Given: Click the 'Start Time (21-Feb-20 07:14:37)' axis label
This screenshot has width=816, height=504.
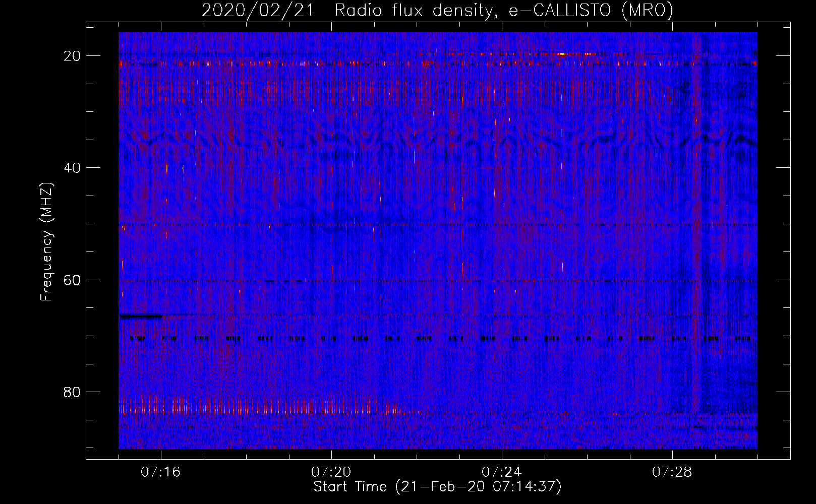Looking at the screenshot, I should tap(437, 487).
